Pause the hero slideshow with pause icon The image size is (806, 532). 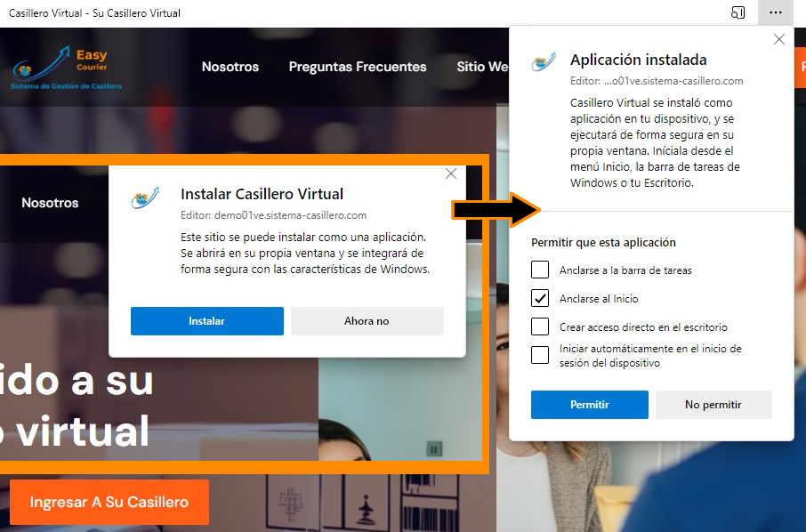[434, 449]
